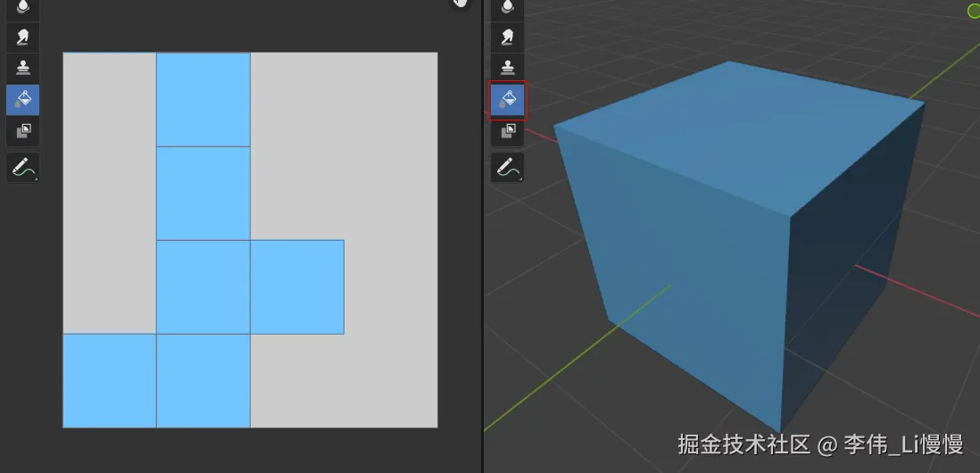Select the Annotate pencil tool in the 3D viewport
This screenshot has width=980, height=473.
(x=508, y=168)
